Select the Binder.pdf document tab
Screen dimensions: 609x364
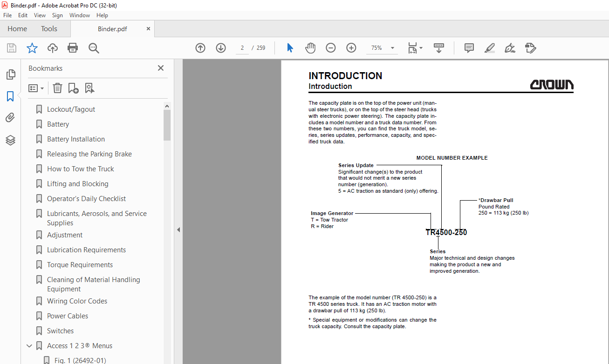(x=112, y=29)
